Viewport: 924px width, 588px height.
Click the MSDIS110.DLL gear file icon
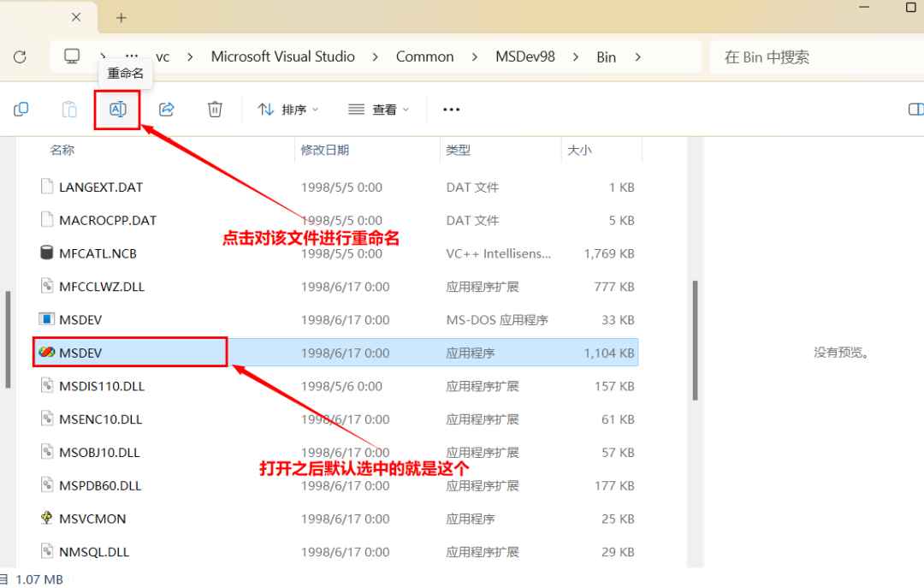(x=46, y=386)
